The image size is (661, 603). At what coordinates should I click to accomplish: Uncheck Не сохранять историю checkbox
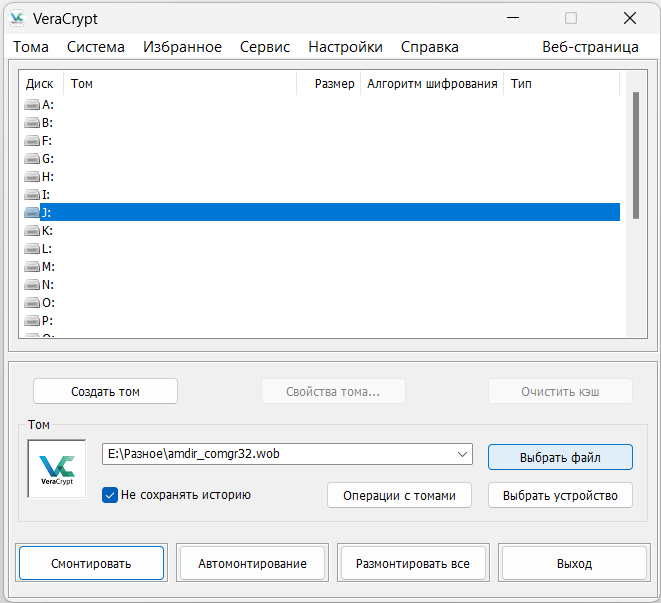110,495
